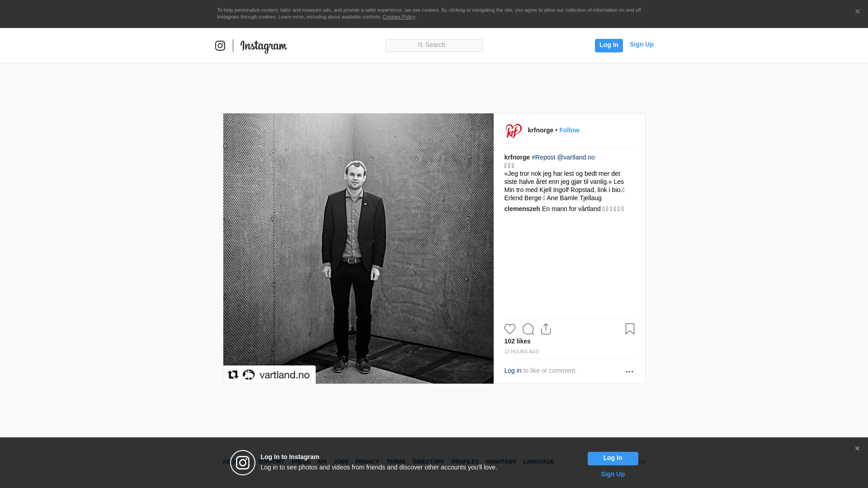
Task: Click Sign Up in bottom login banner
Action: coord(613,474)
